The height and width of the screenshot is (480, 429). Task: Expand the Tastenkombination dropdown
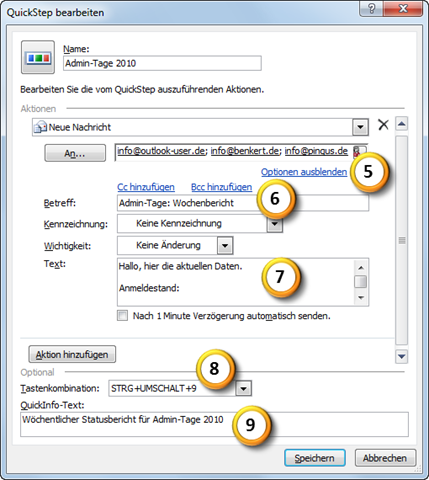click(244, 389)
